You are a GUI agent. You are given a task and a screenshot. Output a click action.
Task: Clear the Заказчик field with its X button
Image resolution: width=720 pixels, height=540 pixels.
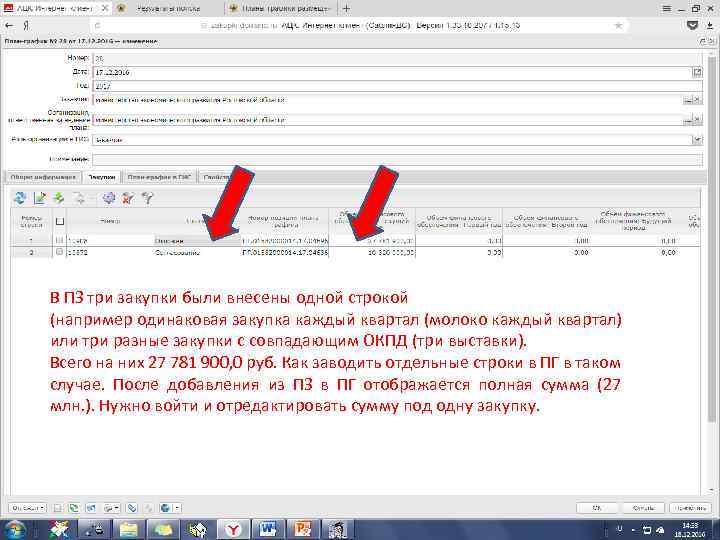coord(698,100)
